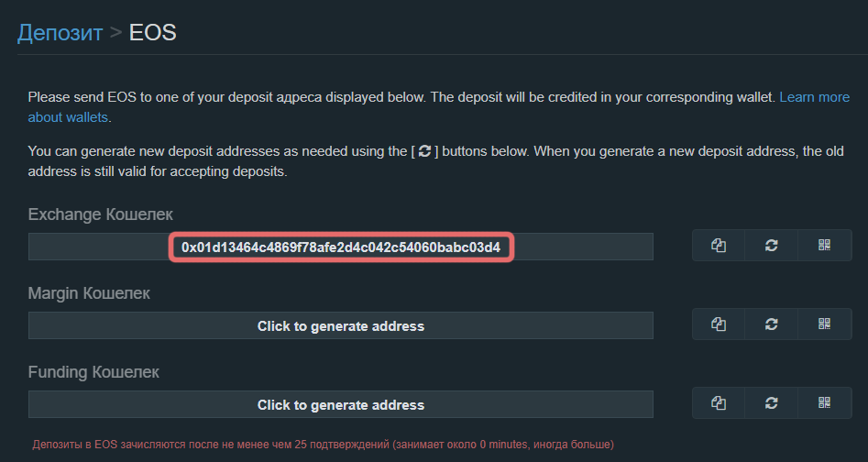Select the 0x01d13464 Exchange address field
Screen dimensions: 868x462
[x=341, y=247]
